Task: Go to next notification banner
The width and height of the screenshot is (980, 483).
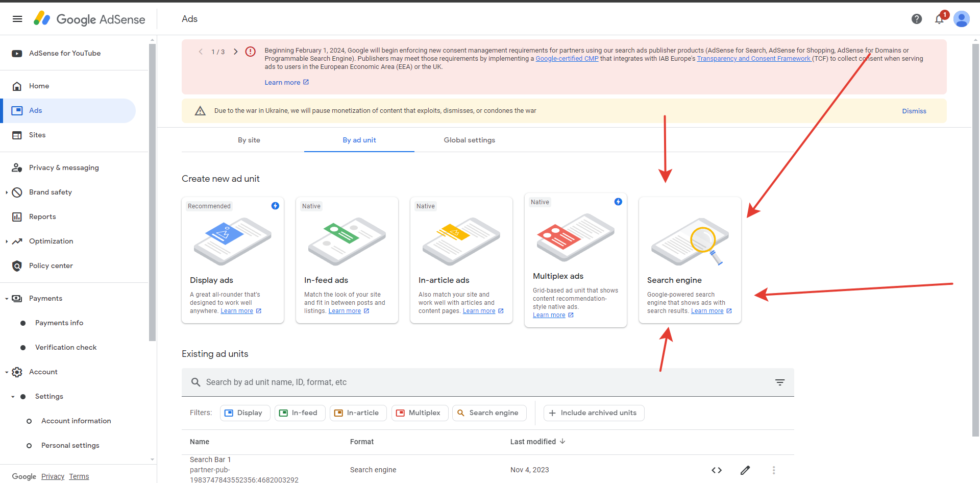Action: click(235, 52)
